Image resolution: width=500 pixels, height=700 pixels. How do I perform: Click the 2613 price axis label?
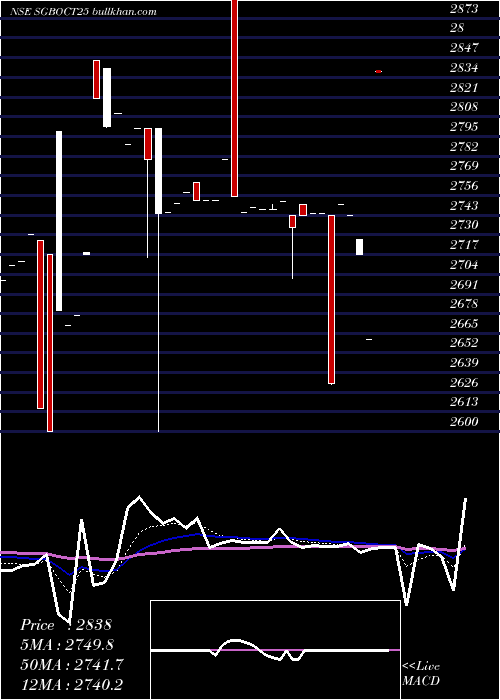(x=464, y=402)
